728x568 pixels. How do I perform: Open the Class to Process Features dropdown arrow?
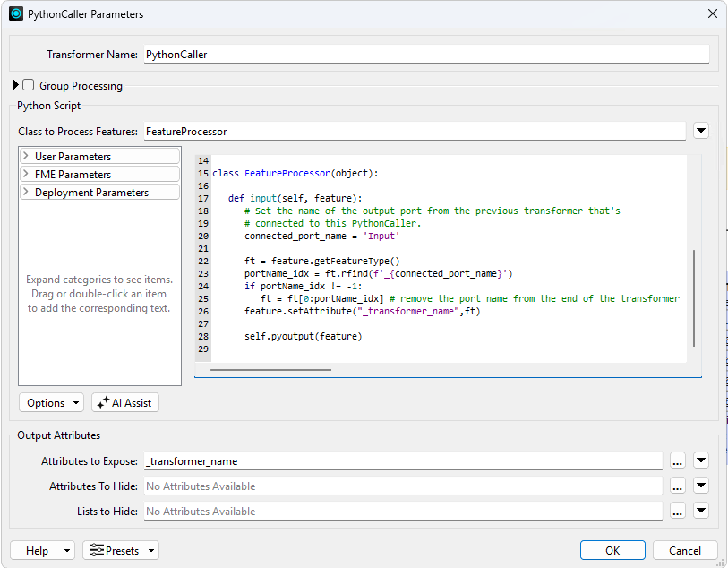[701, 131]
